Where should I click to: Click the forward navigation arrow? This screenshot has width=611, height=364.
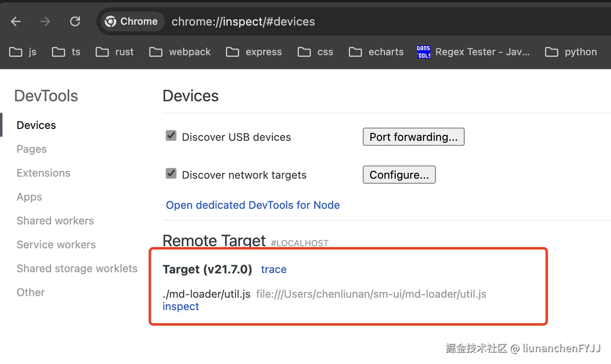tap(45, 21)
